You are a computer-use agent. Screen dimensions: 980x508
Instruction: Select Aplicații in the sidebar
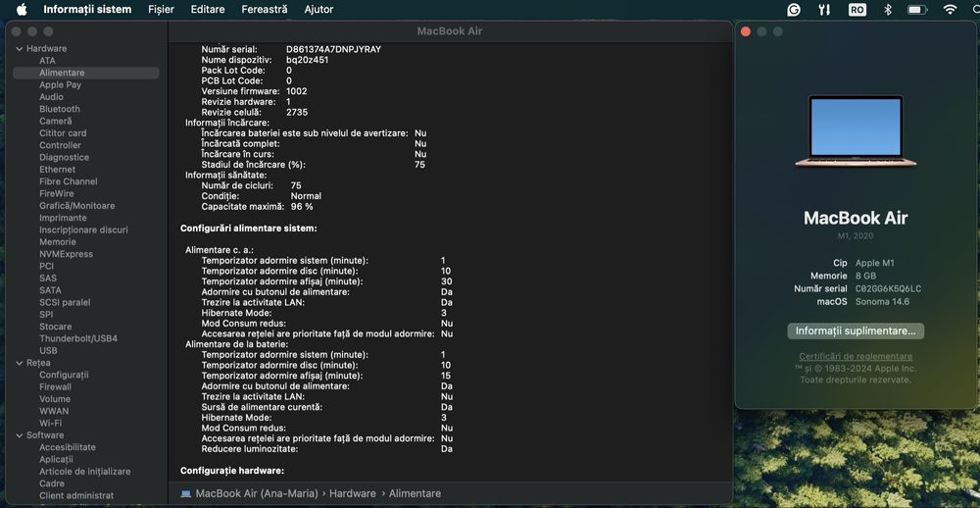click(56, 460)
